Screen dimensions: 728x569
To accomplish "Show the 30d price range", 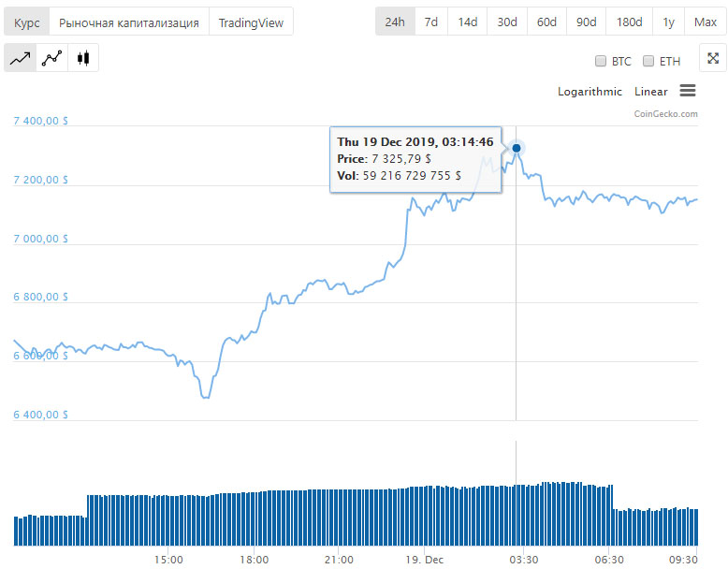I will click(x=507, y=22).
